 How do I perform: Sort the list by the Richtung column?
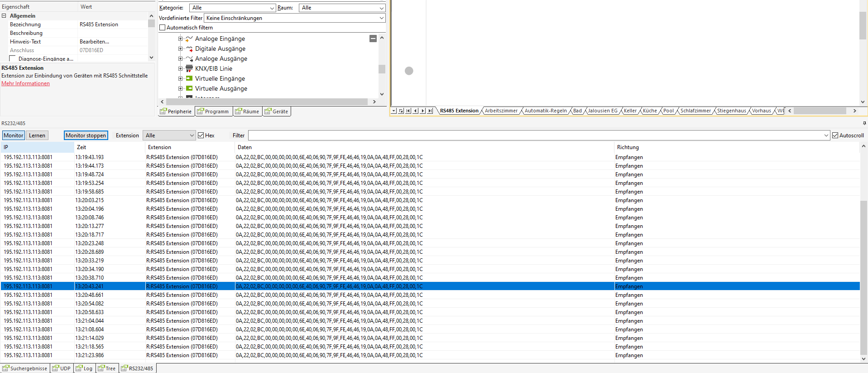tap(736, 147)
